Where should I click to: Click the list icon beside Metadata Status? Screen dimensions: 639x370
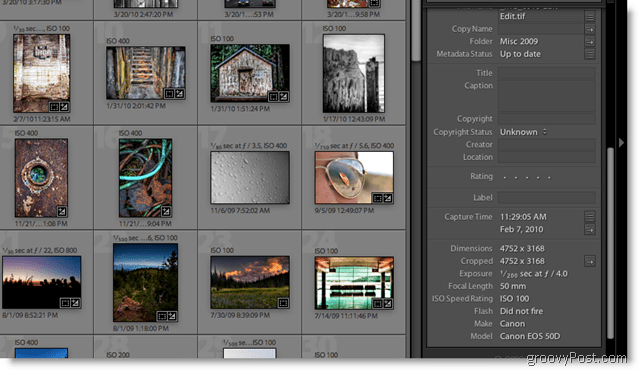point(589,54)
